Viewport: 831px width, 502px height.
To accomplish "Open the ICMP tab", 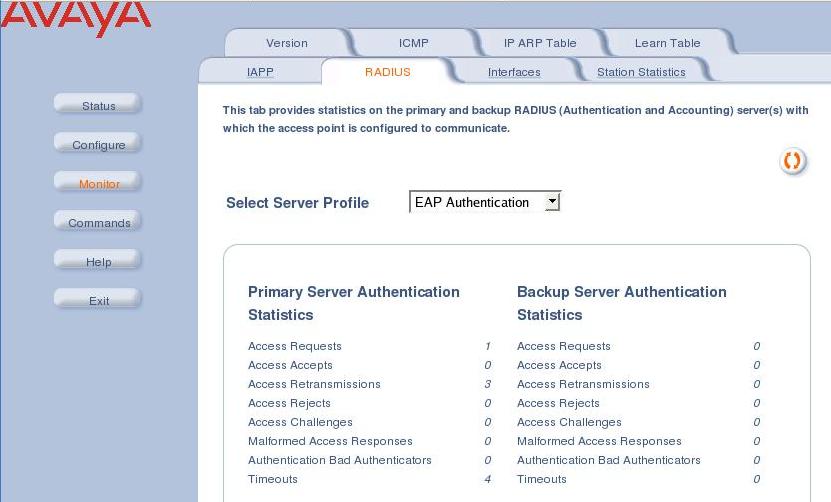I will (x=413, y=43).
